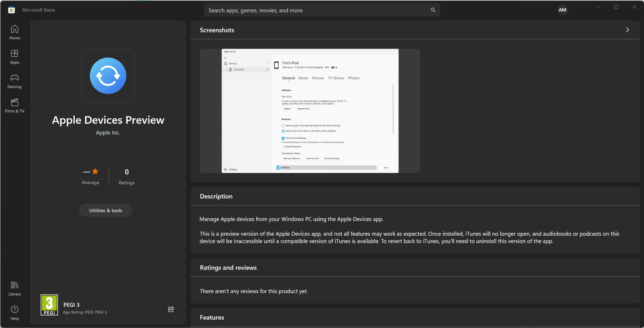
Task: Open the Library page
Action: 14,288
